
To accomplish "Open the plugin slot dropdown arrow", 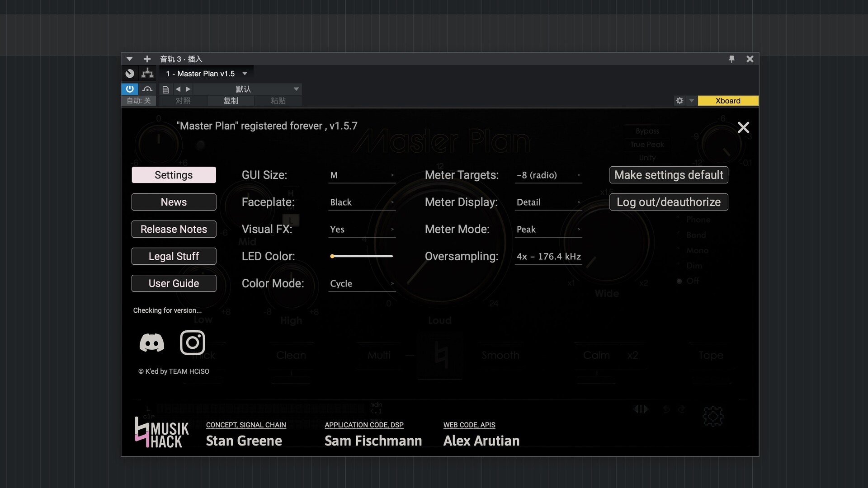I will (x=245, y=73).
